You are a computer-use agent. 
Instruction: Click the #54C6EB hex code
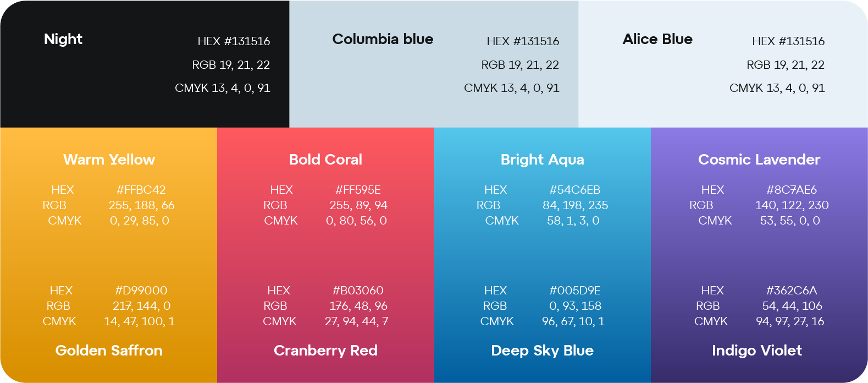click(x=574, y=190)
